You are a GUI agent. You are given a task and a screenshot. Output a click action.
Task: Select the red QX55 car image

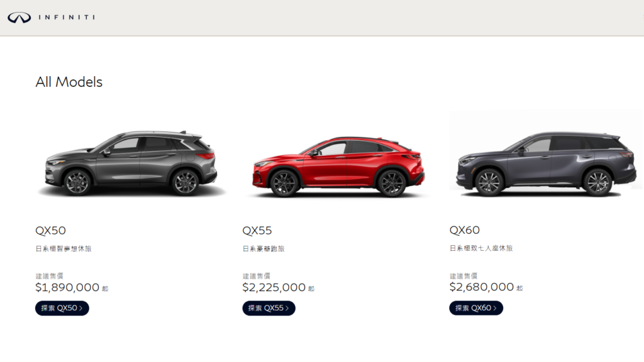[x=338, y=166]
